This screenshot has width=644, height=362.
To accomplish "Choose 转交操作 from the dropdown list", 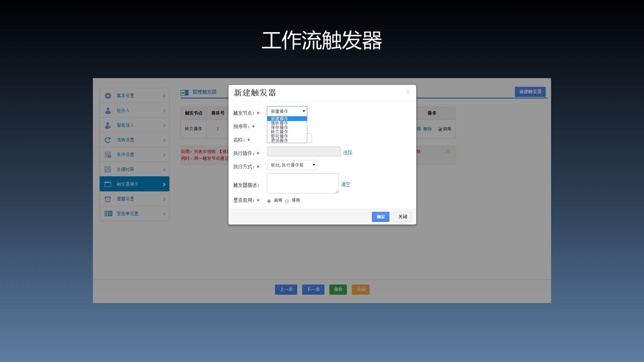I will coord(287,132).
